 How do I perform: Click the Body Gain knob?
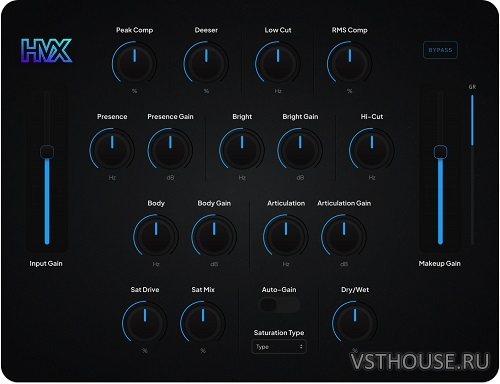click(x=214, y=236)
